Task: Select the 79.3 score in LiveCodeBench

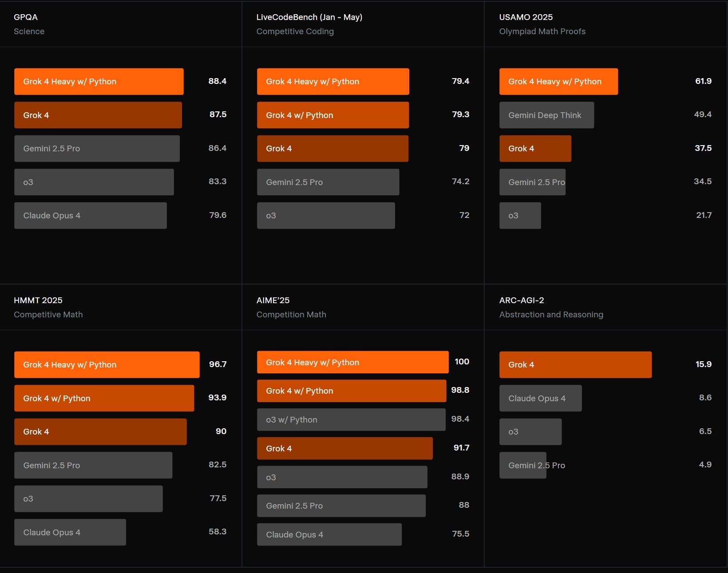Action: coord(461,114)
